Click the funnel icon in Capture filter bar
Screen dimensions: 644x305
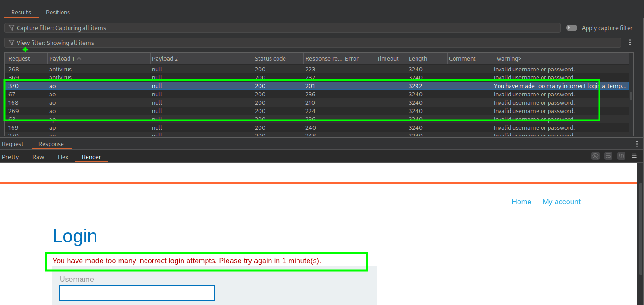tap(12, 28)
